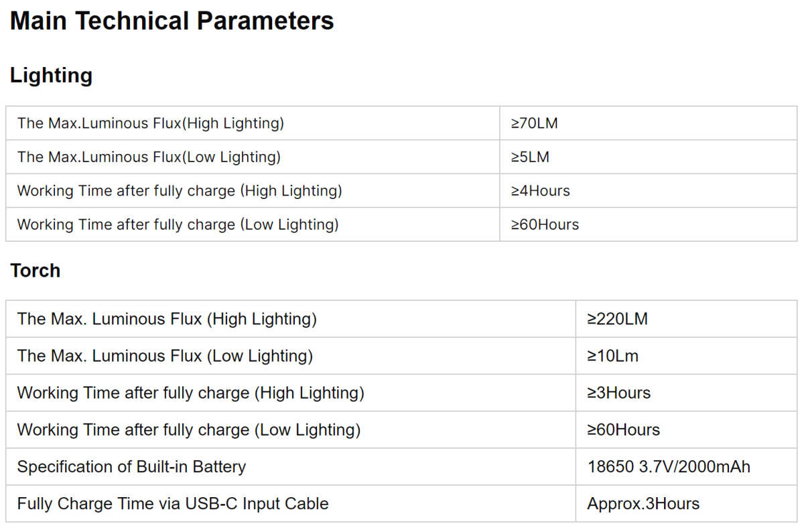Select the 18650 3.7V/2000mAh battery value
Image resolution: width=804 pixels, height=532 pixels.
coord(669,466)
